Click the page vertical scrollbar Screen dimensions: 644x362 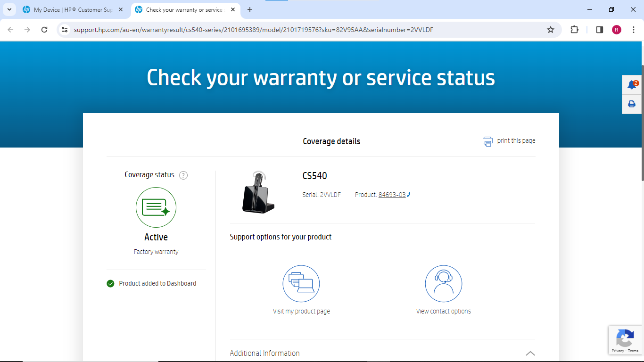click(x=642, y=123)
